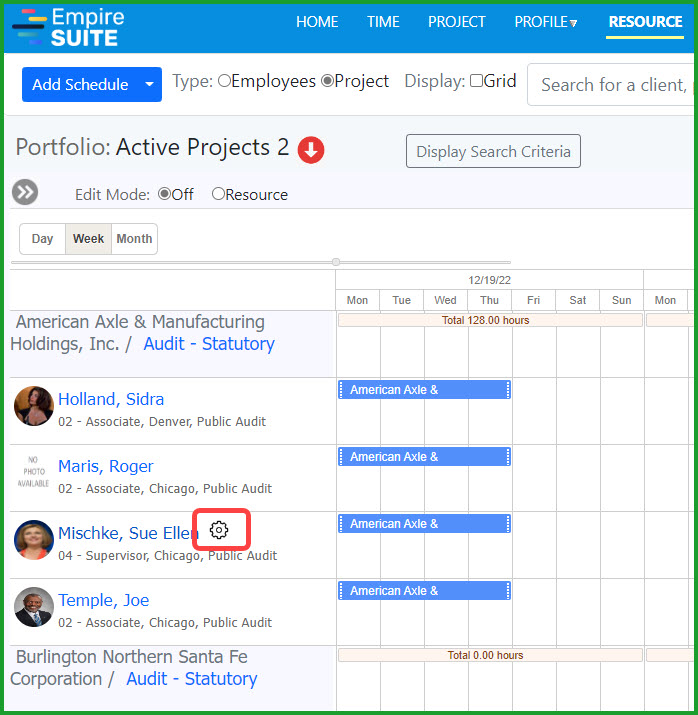Click '02 - Associate, Denver, Public Audit' text
The image size is (698, 715).
point(162,421)
